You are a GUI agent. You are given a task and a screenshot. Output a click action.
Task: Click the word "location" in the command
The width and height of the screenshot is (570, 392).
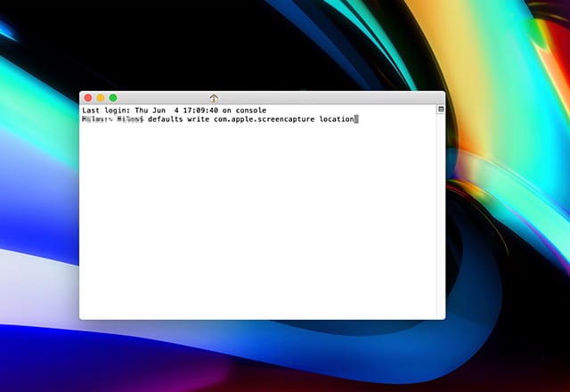tap(336, 119)
